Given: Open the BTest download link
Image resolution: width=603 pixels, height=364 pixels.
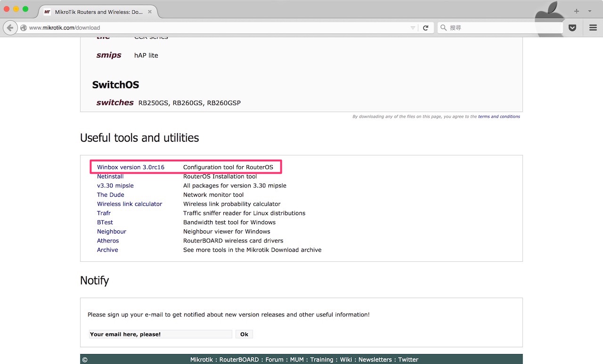Looking at the screenshot, I should click(105, 222).
